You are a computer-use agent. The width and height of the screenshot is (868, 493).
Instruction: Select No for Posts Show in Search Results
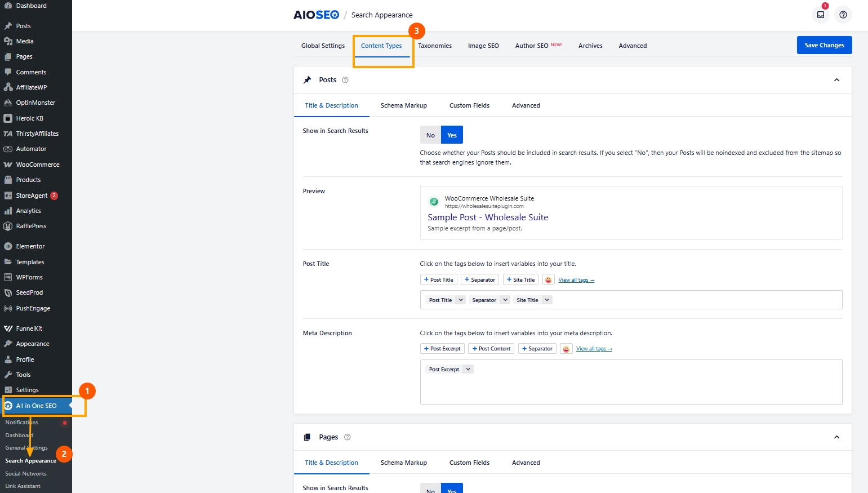[x=430, y=135]
